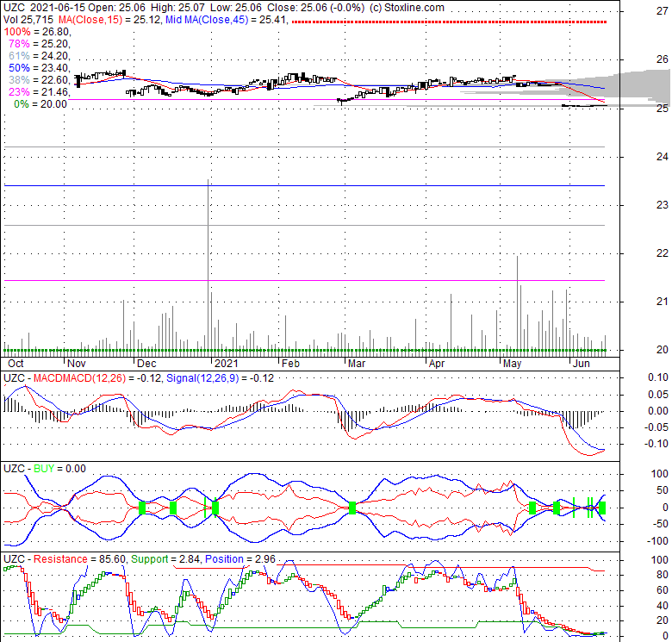
Task: Click the -0.10 MACD axis value
Action: point(656,444)
